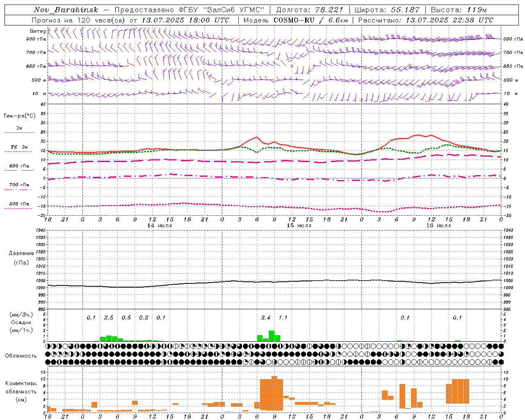Image resolution: width=525 pixels, height=420 pixels.
Task: Select the Широта 55.187 header field
Action: (387, 10)
